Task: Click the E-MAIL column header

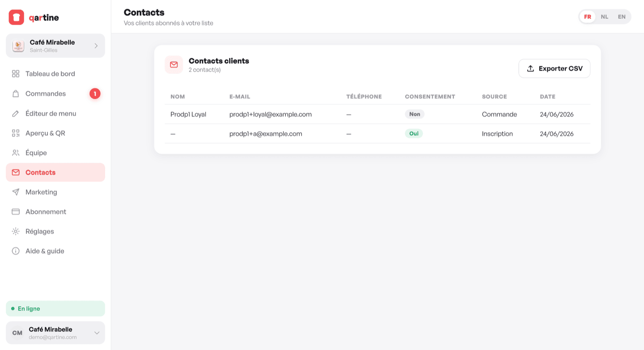Action: click(240, 97)
